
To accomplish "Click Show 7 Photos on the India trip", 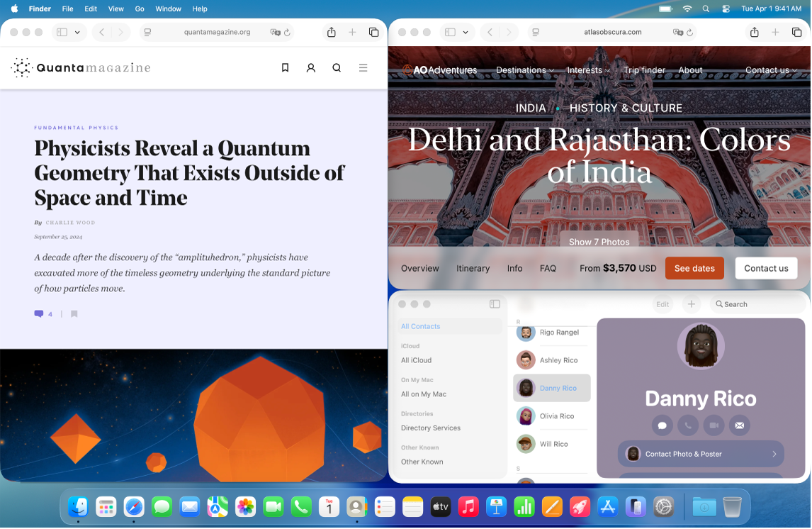I will 599,242.
